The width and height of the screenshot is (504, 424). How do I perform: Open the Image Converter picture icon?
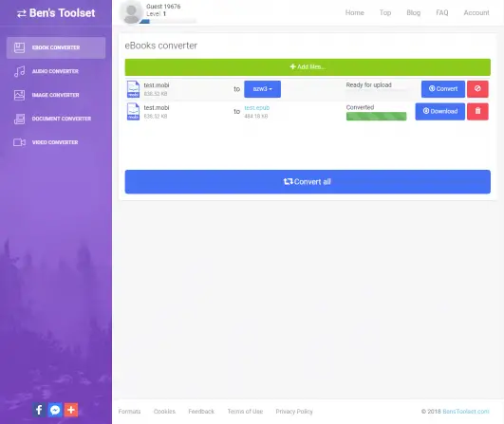pos(19,95)
